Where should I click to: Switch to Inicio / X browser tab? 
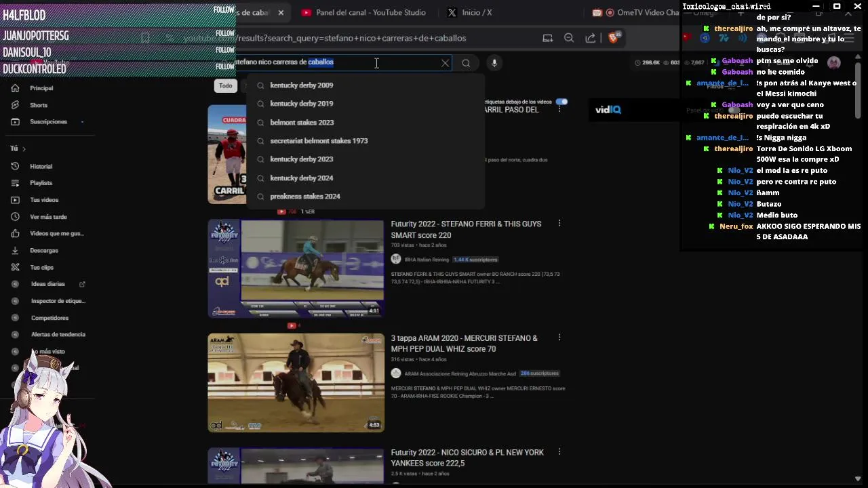[470, 12]
